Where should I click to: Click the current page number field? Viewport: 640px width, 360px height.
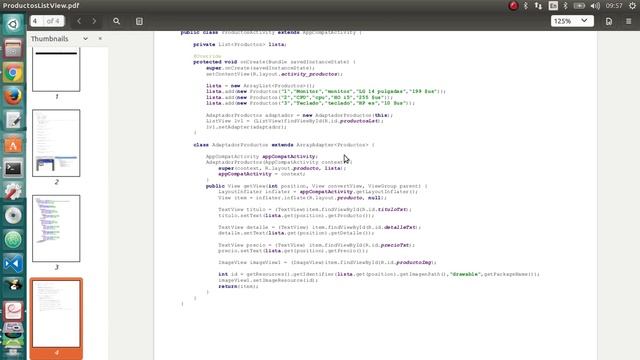(x=36, y=21)
